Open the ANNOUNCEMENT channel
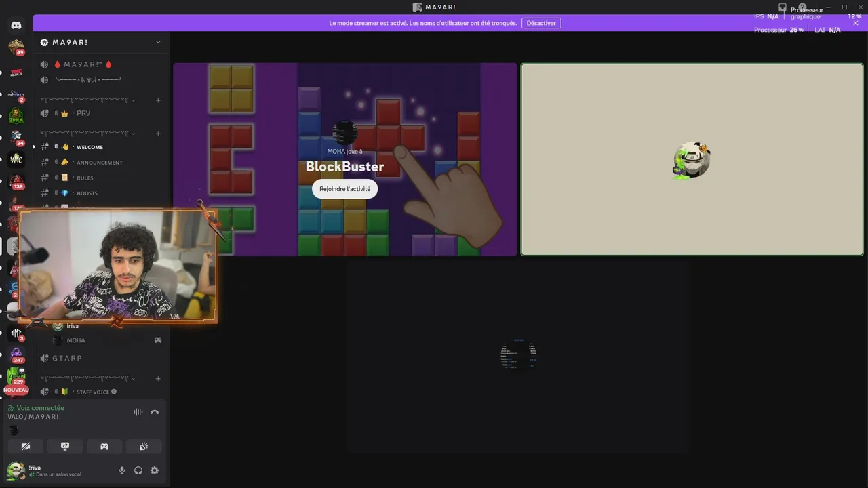868x488 pixels. tap(100, 163)
